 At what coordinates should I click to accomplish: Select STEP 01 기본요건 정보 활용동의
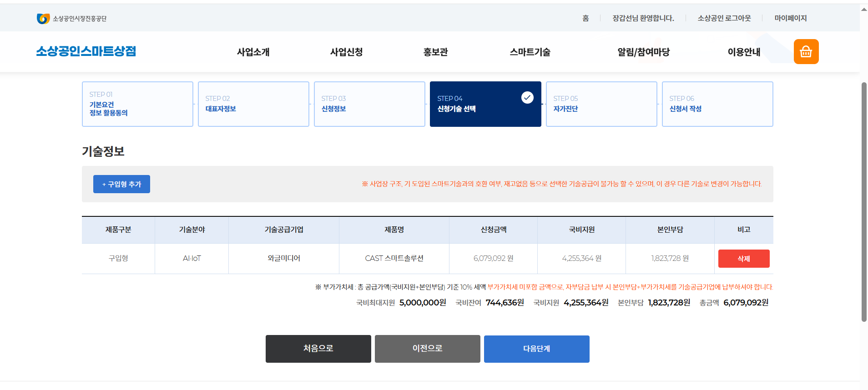pyautogui.click(x=137, y=104)
